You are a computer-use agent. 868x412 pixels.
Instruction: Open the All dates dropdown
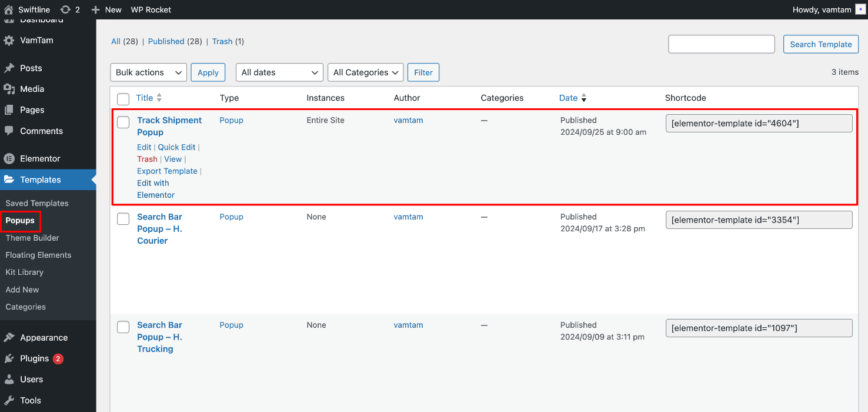coord(279,72)
